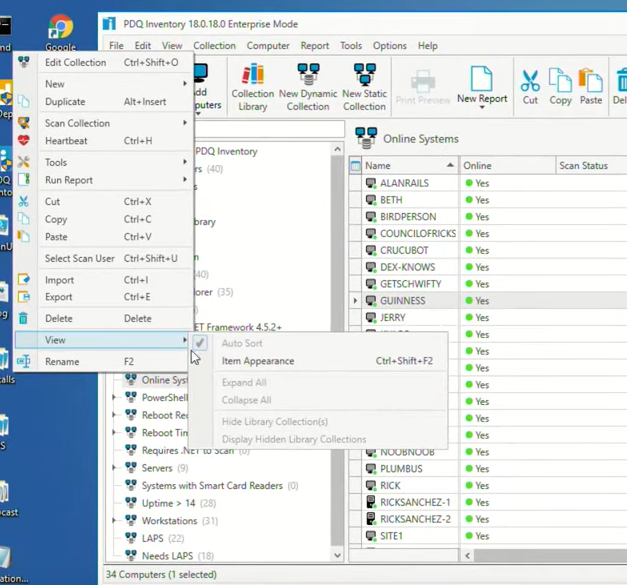The height and width of the screenshot is (585, 627).
Task: Expand the Workstations tree node
Action: pos(114,520)
